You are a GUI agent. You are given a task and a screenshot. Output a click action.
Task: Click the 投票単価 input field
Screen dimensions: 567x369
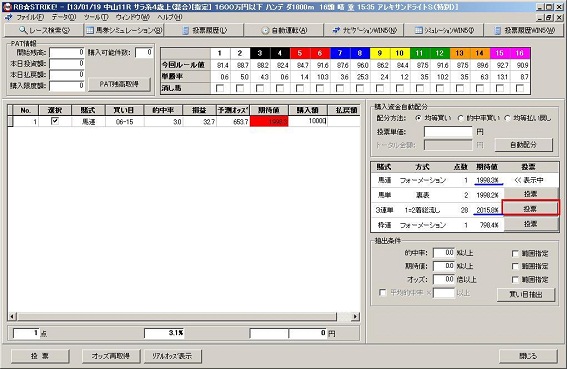click(448, 132)
